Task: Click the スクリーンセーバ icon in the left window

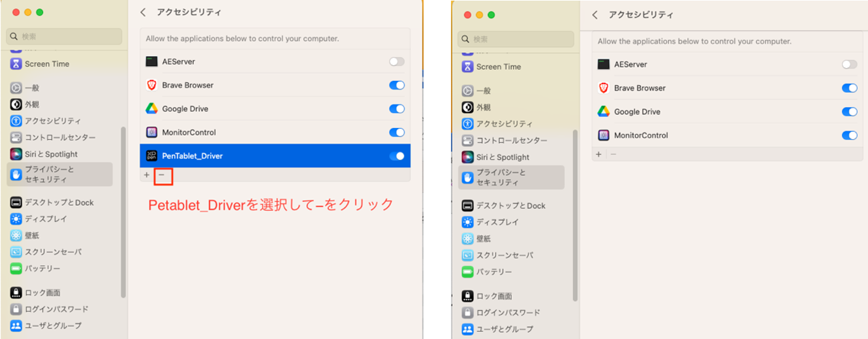Action: coord(16,252)
